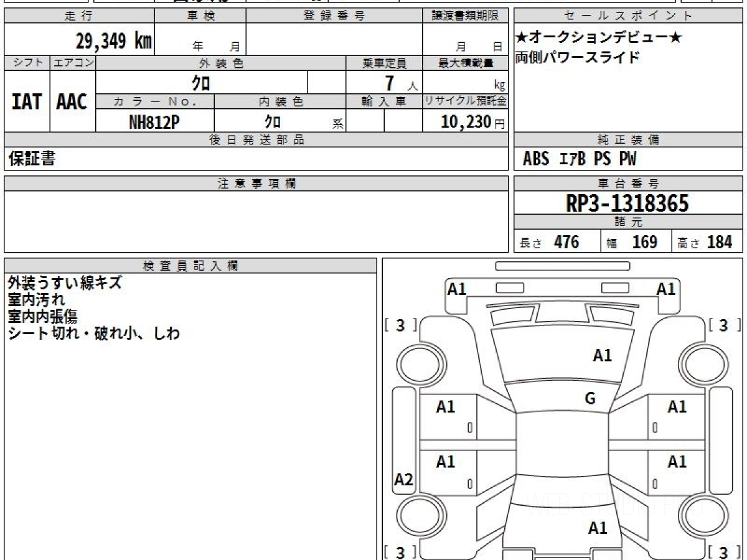Click the 注意事項欄 header
747x560 pixels.
(x=256, y=184)
